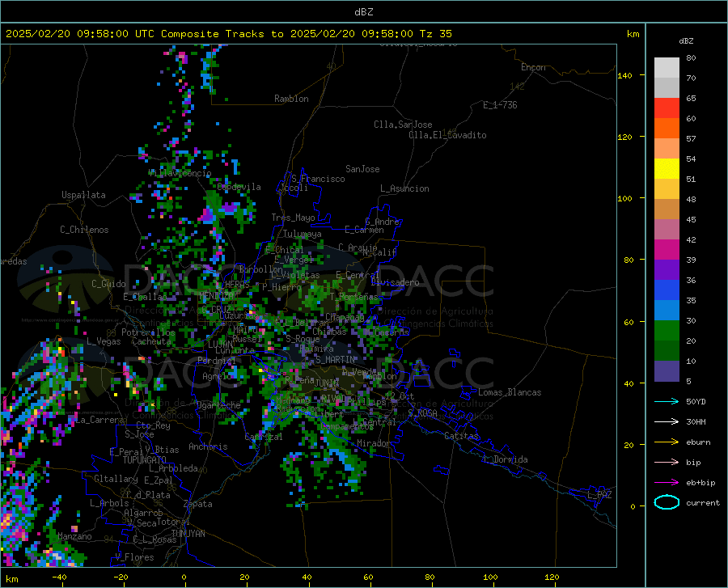Image resolution: width=728 pixels, height=588 pixels.
Task: Click the L_Dormida map label
Action: click(506, 459)
